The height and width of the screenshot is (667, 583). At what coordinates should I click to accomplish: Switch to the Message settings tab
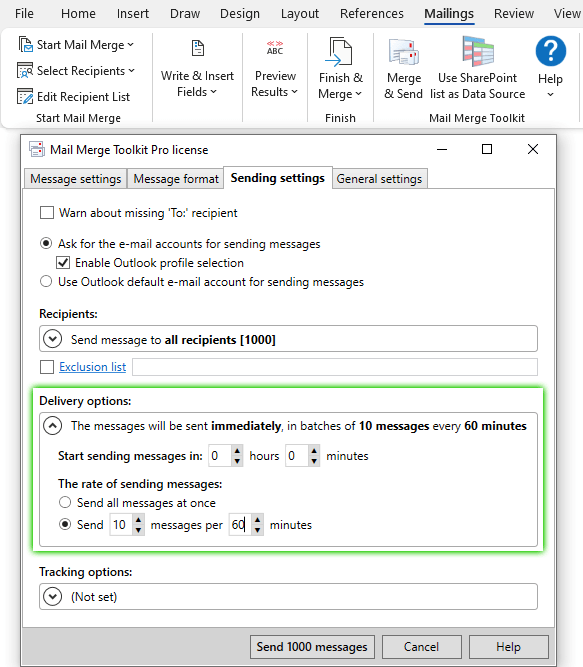point(76,179)
